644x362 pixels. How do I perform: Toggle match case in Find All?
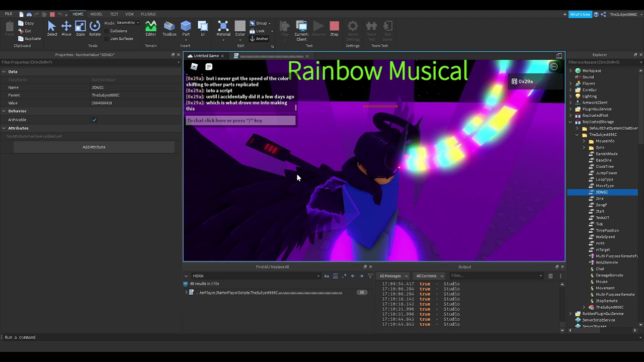pos(327,276)
